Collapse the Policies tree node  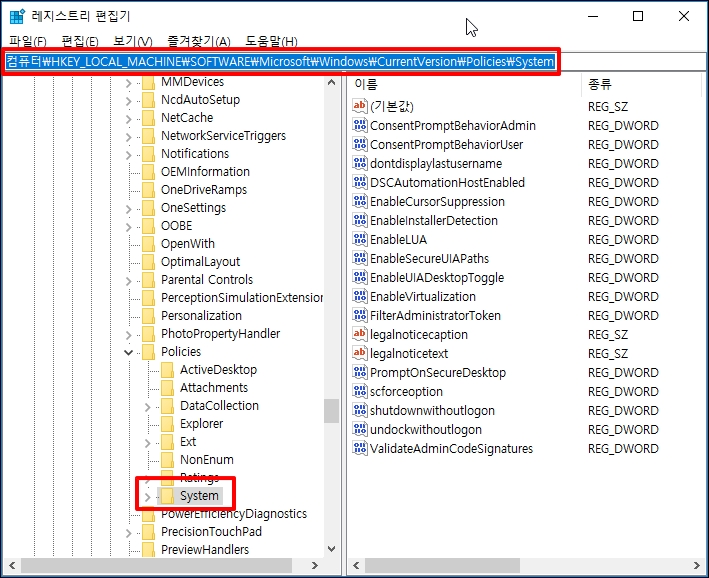click(128, 352)
